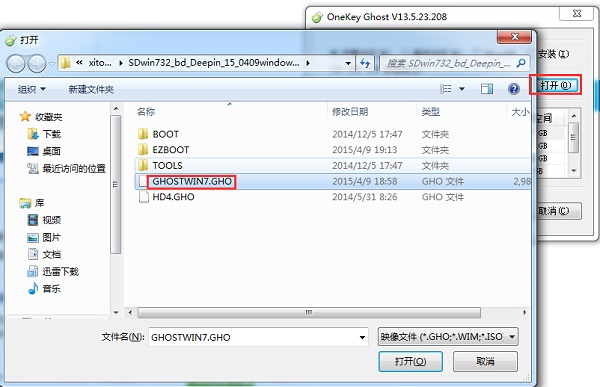Click OneKey Ghost list scroll up arrow

coord(573,115)
